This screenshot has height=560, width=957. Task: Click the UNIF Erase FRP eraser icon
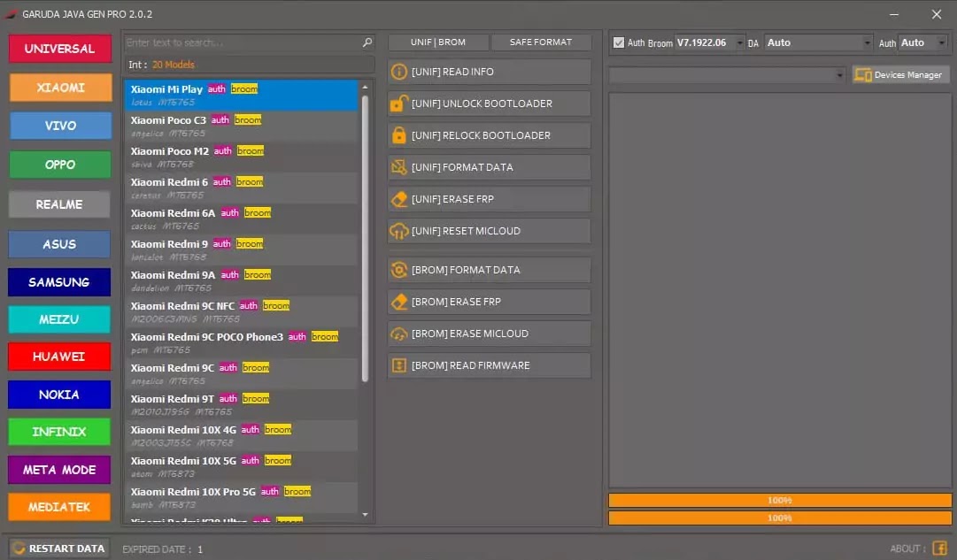pos(398,199)
